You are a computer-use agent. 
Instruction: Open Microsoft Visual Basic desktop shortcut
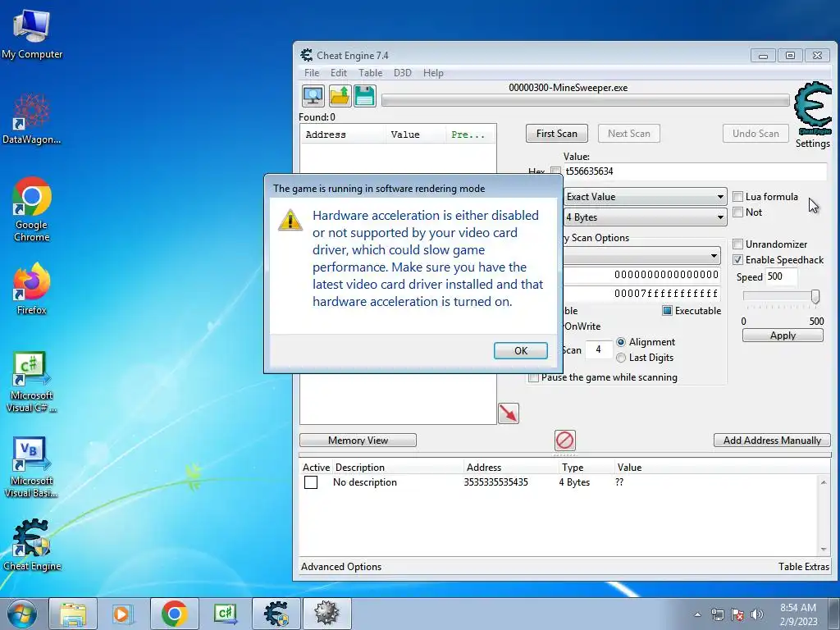pyautogui.click(x=32, y=468)
